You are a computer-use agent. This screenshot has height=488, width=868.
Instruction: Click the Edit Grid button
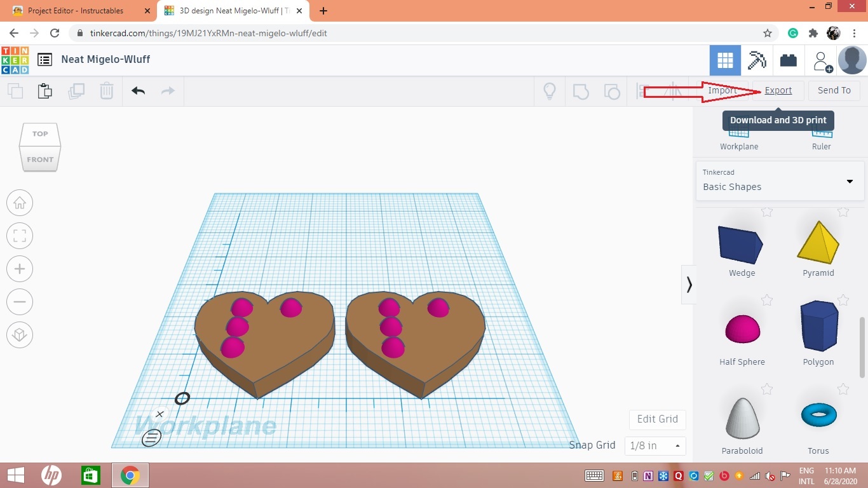[x=658, y=419]
